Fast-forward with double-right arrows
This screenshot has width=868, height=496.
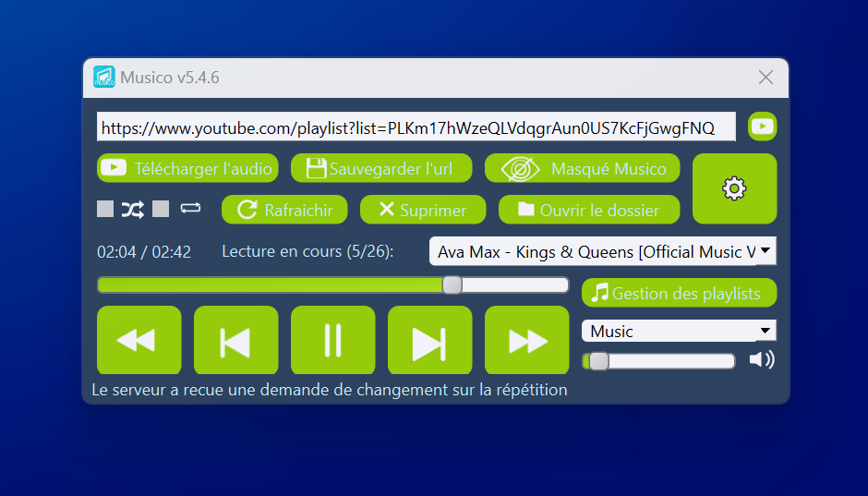pyautogui.click(x=527, y=341)
